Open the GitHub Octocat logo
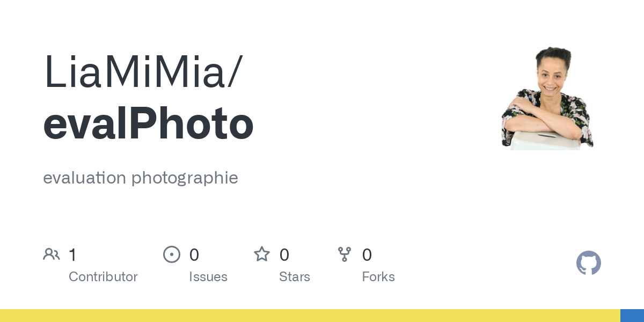The width and height of the screenshot is (644, 322). [589, 263]
